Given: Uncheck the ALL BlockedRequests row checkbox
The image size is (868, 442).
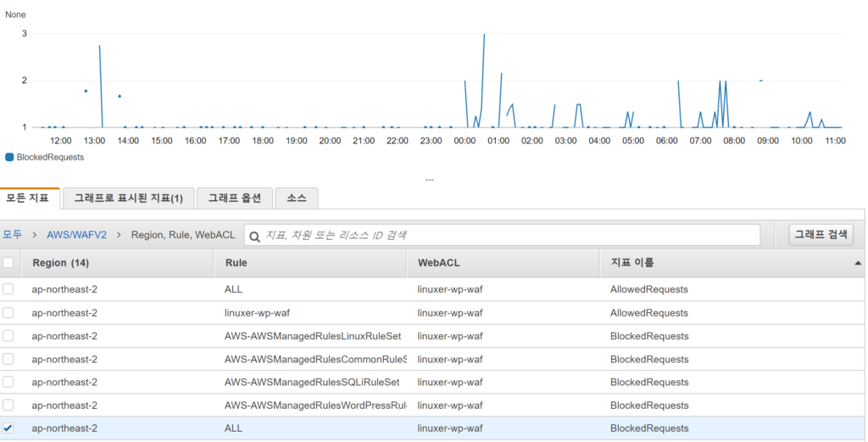Looking at the screenshot, I should (8, 428).
